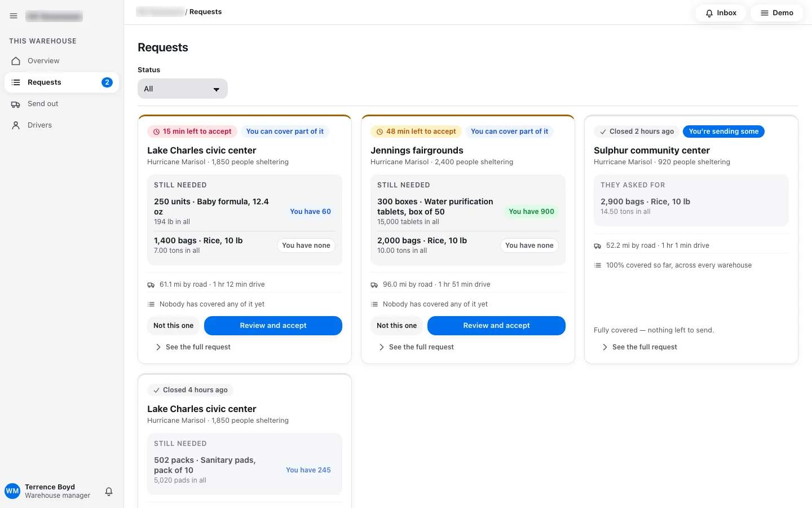Click the truck icon beside 61.1 mi by road
The image size is (812, 508).
[x=151, y=285]
